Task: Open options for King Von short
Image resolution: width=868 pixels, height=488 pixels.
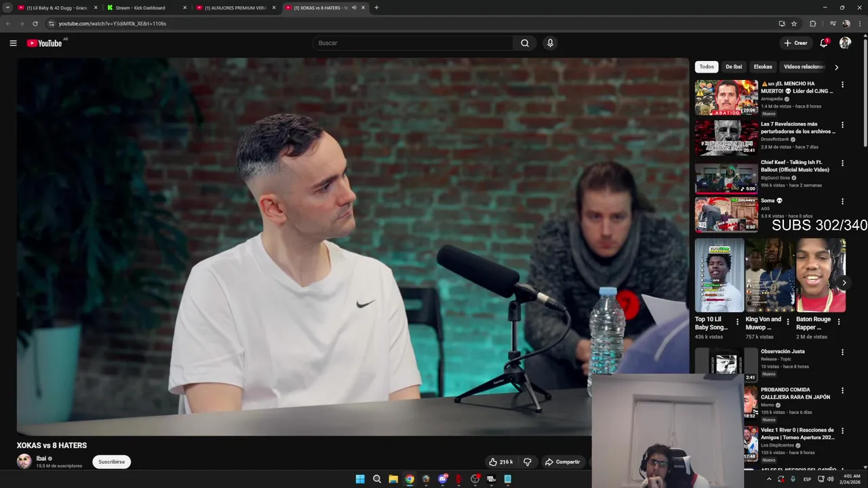Action: click(x=788, y=322)
